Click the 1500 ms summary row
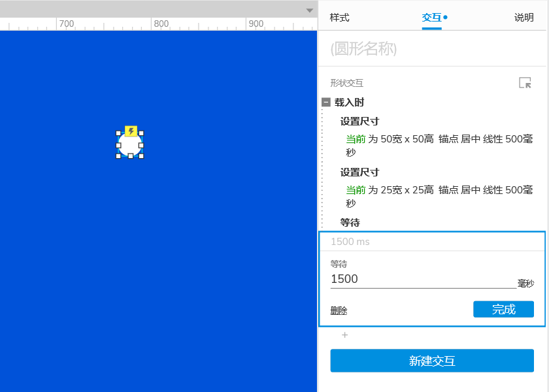The width and height of the screenshot is (549, 392). [x=432, y=242]
